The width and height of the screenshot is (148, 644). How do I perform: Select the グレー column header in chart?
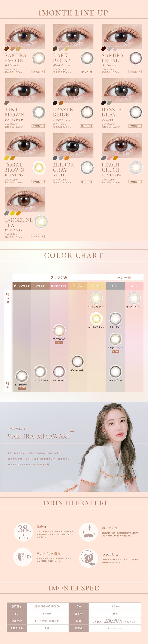[x=115, y=286]
